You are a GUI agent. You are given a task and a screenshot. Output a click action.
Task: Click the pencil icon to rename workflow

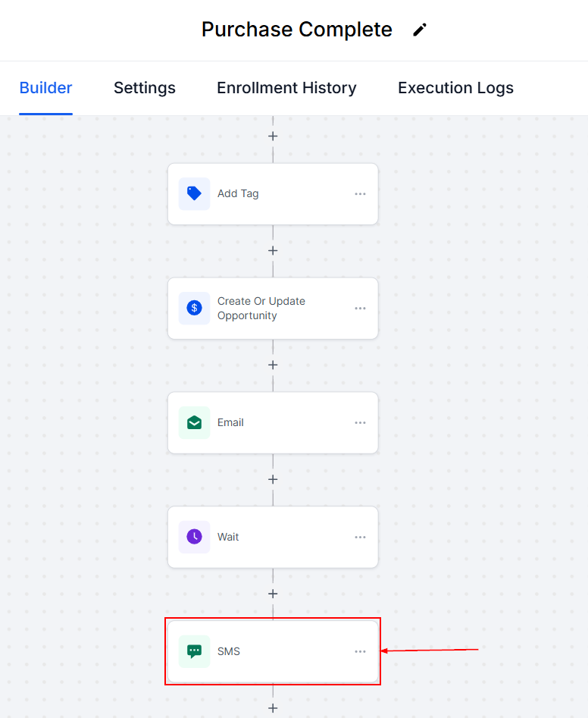[x=419, y=30]
